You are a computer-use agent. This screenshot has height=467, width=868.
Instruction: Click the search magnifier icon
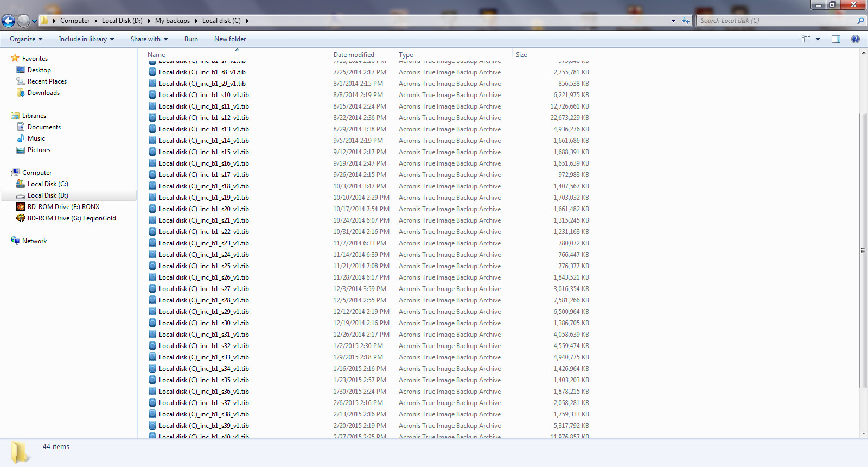pos(860,21)
